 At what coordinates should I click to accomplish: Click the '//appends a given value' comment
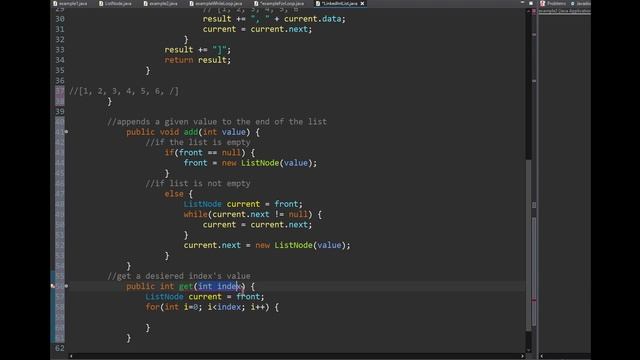point(217,122)
